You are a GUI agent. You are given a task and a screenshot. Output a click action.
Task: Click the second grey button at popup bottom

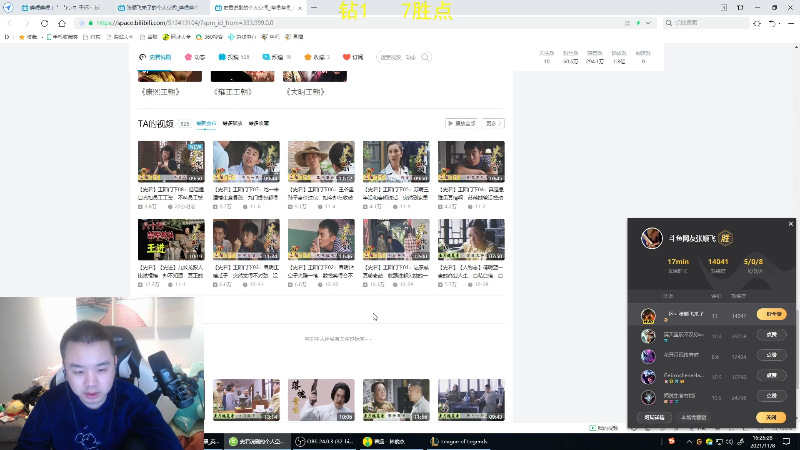693,417
